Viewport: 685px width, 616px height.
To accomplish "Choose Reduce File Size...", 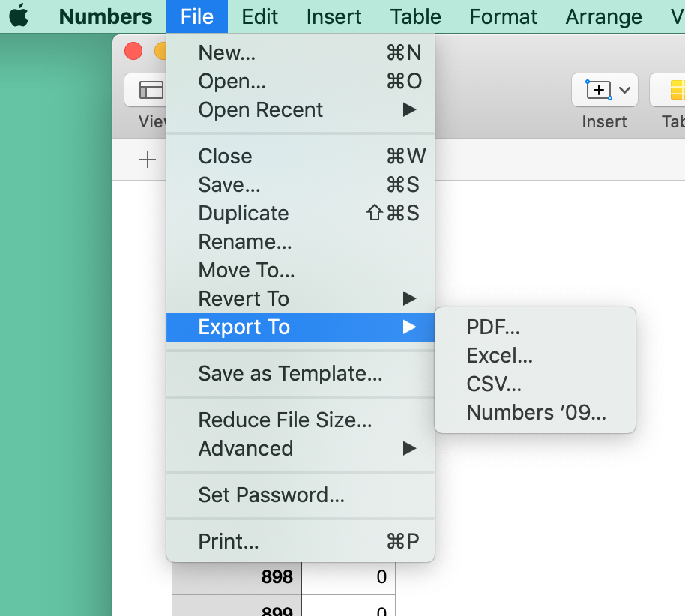I will tap(301, 420).
